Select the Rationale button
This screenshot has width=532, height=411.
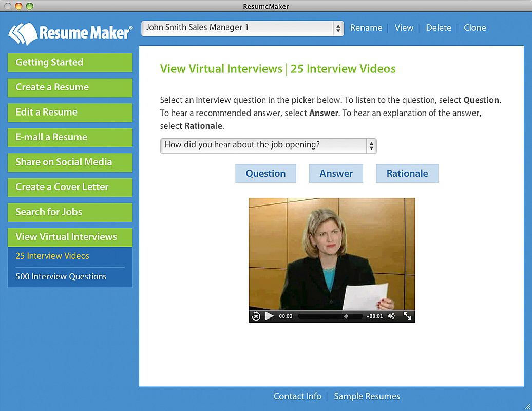(407, 174)
